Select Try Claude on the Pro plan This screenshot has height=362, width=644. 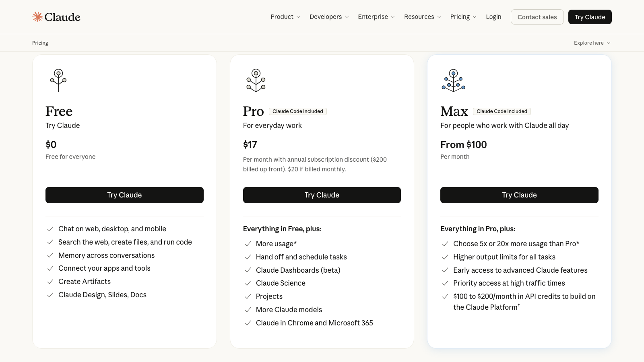322,195
